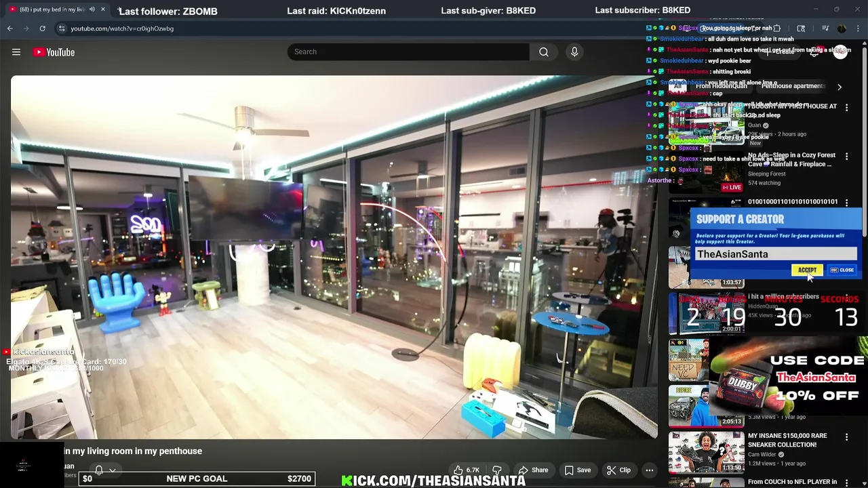Mute the tab using speaker icon
Viewport: 868px width, 488px height.
[x=92, y=9]
